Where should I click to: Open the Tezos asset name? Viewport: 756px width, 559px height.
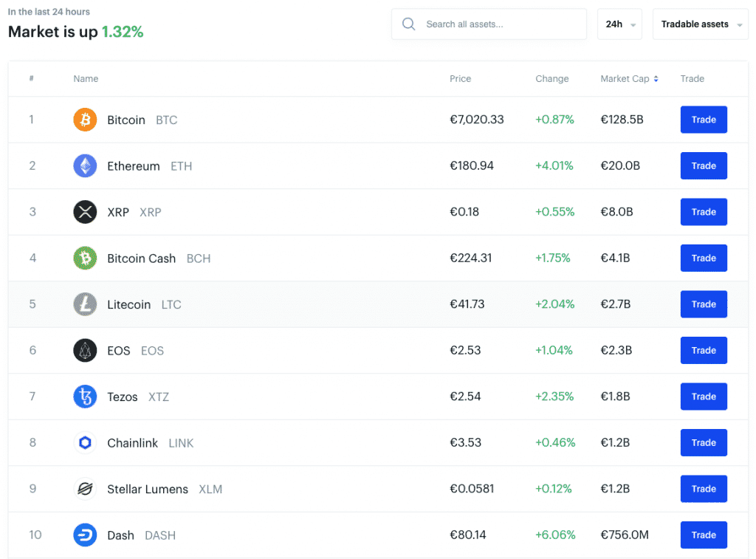[123, 397]
